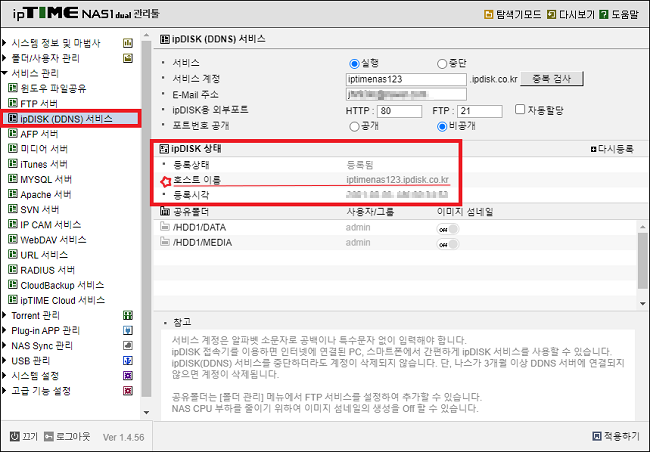Select 비공개 radio for port number
Image resolution: width=650 pixels, height=452 pixels.
442,126
